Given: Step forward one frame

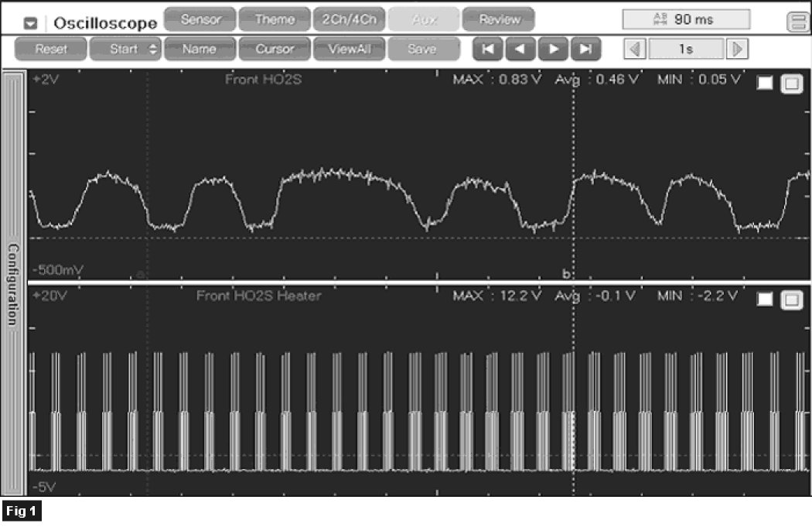Looking at the screenshot, I should click(554, 50).
